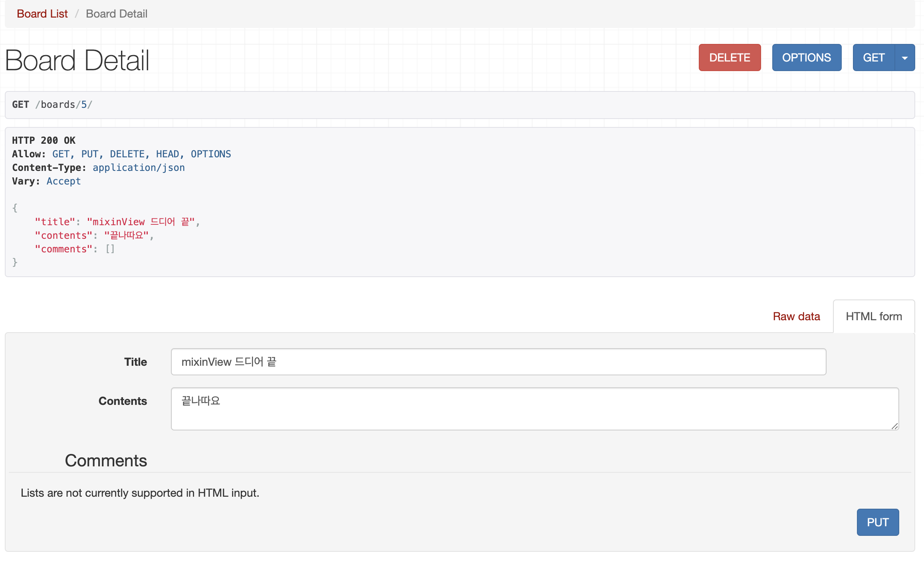This screenshot has height=563, width=924.
Task: Grab the Contents textarea resize handle
Action: coord(894,426)
